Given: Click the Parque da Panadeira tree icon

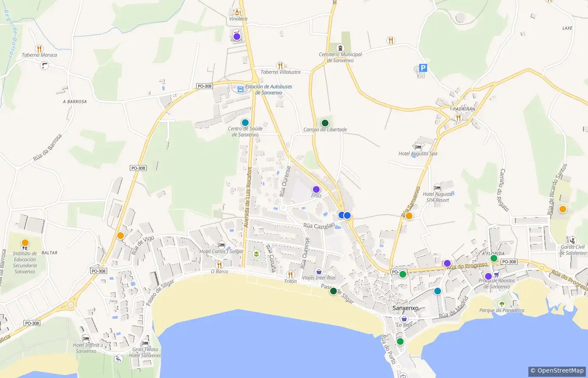Looking at the screenshot, I should coord(501,304).
